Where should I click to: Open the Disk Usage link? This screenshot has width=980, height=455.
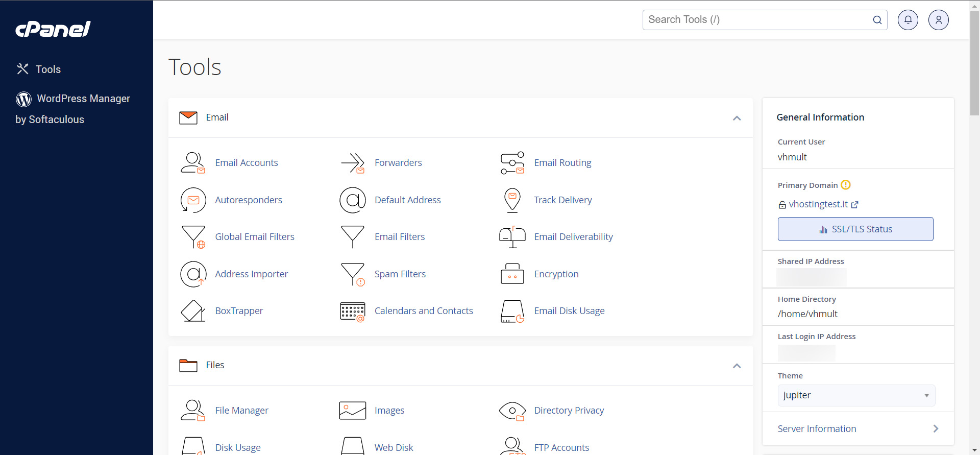click(238, 448)
